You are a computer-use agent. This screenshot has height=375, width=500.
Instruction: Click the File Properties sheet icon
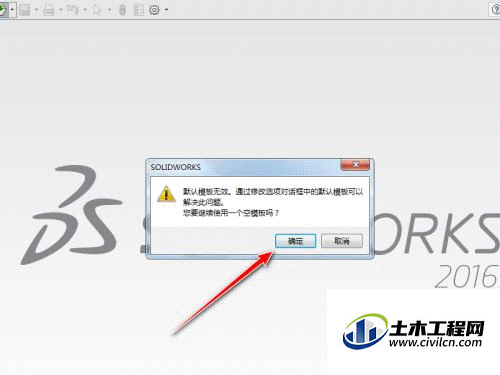pyautogui.click(x=139, y=10)
